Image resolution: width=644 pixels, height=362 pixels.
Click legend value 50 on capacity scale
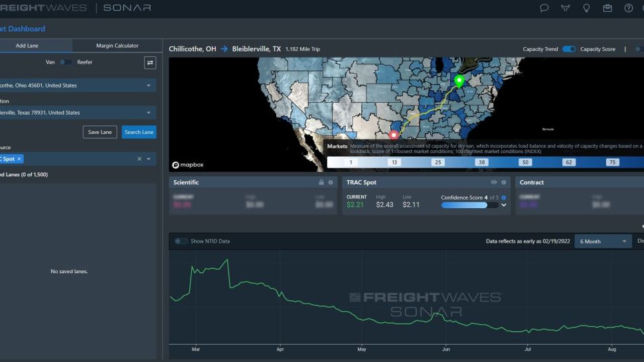525,162
